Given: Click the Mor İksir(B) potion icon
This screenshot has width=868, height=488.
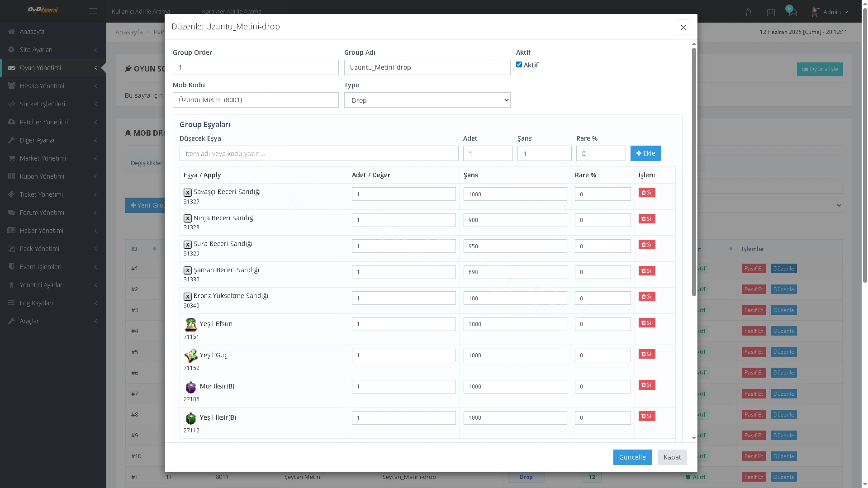Looking at the screenshot, I should click(191, 387).
